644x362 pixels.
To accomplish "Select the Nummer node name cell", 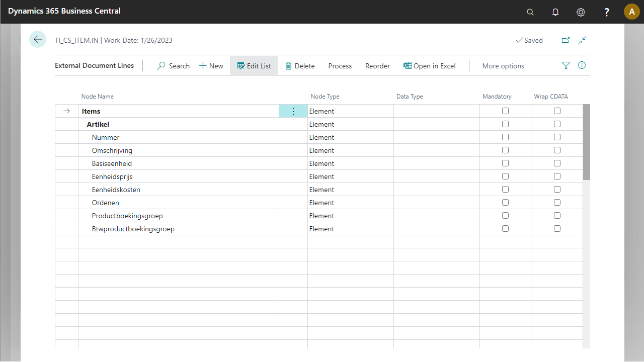I will pos(179,137).
